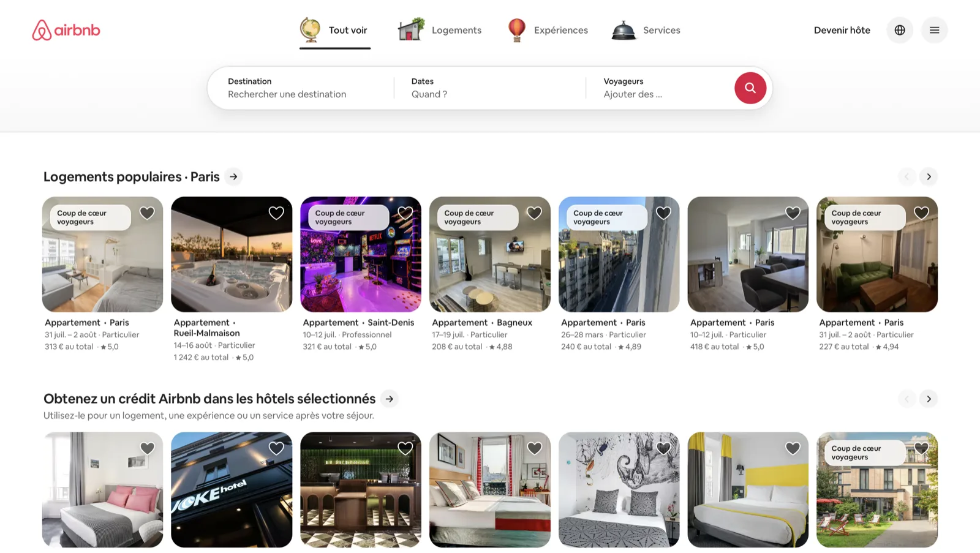
Task: Favorite the green-tiled bar hotel
Action: tap(405, 448)
